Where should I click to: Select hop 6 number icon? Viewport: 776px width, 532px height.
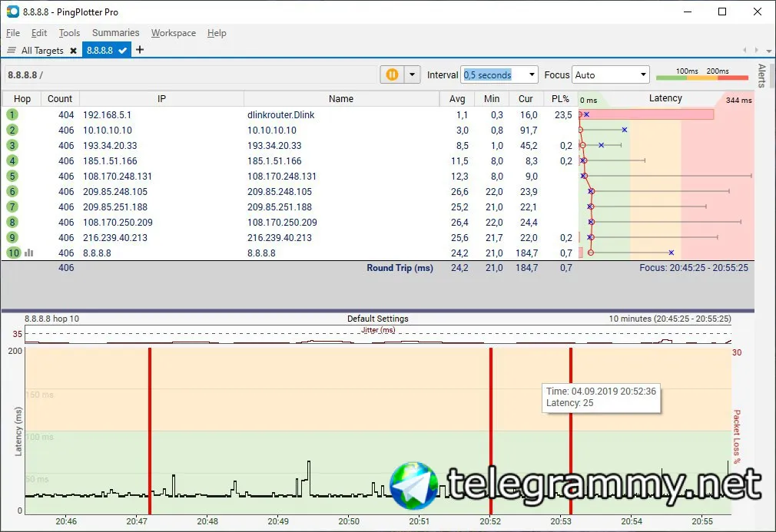(12, 191)
